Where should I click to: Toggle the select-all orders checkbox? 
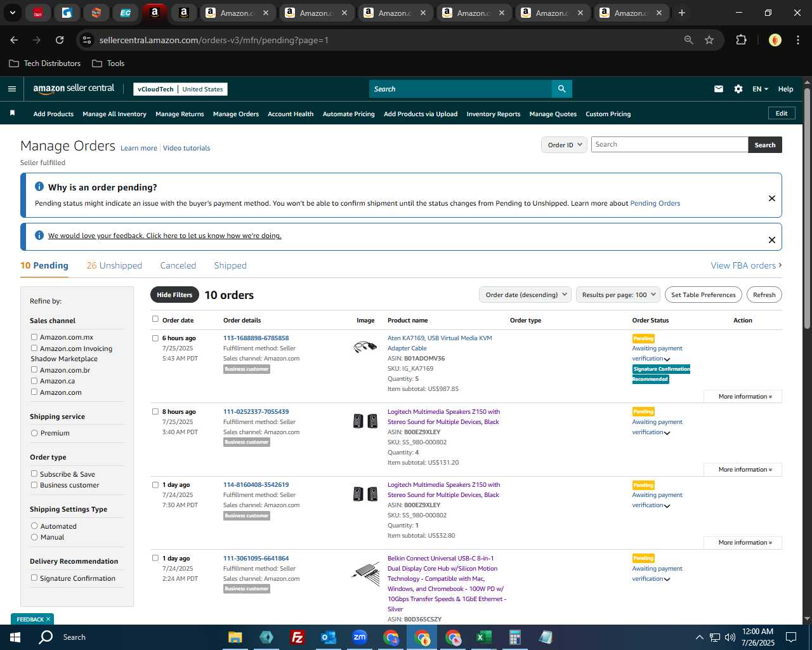tap(155, 319)
